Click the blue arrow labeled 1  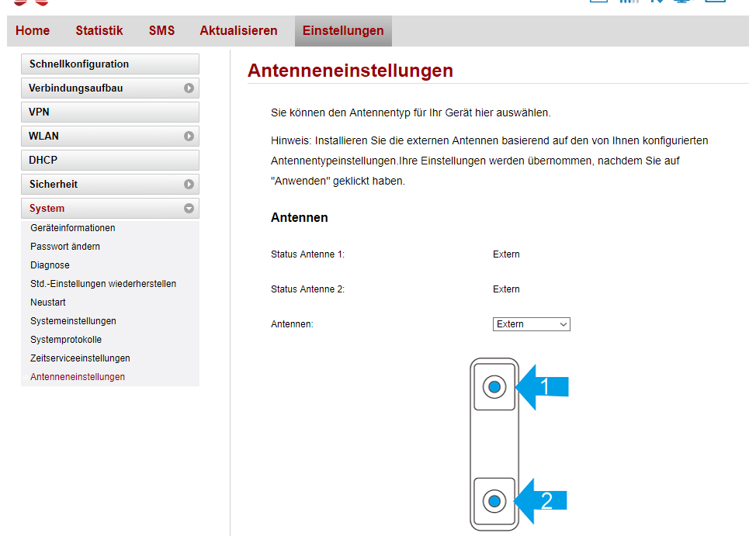pos(543,386)
